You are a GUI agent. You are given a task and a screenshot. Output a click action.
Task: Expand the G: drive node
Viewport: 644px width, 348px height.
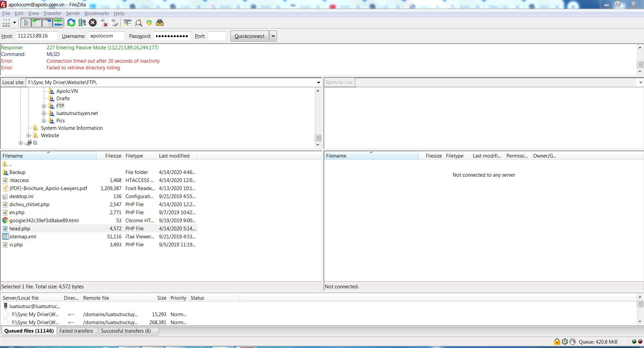(x=20, y=143)
